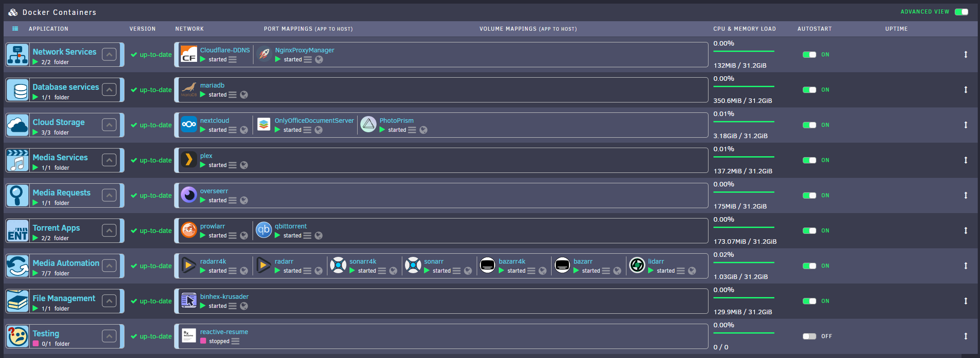Click the Application column header
The height and width of the screenshot is (358, 980).
[x=49, y=29]
